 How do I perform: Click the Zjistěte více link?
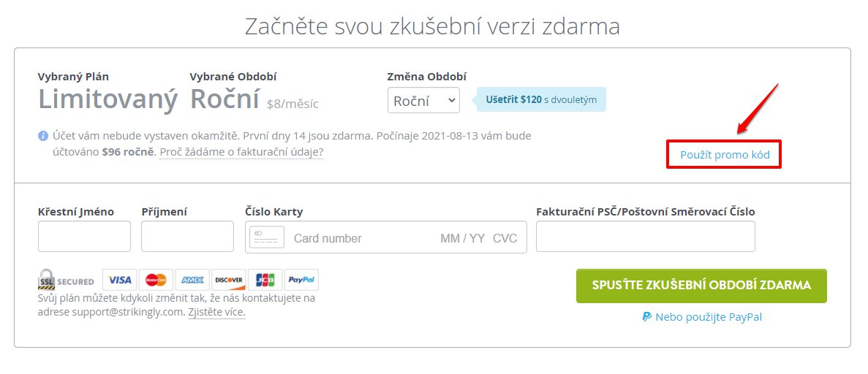coord(216,312)
